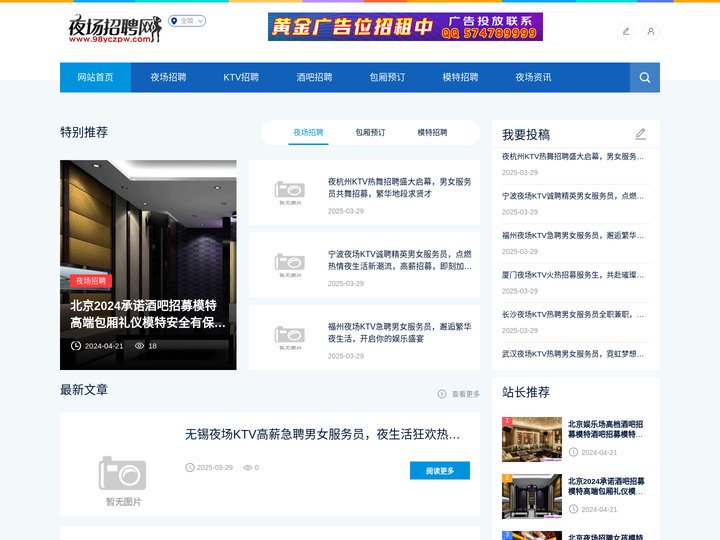
Task: Click placeholder image of 福州夜场KTV article
Action: point(290,338)
